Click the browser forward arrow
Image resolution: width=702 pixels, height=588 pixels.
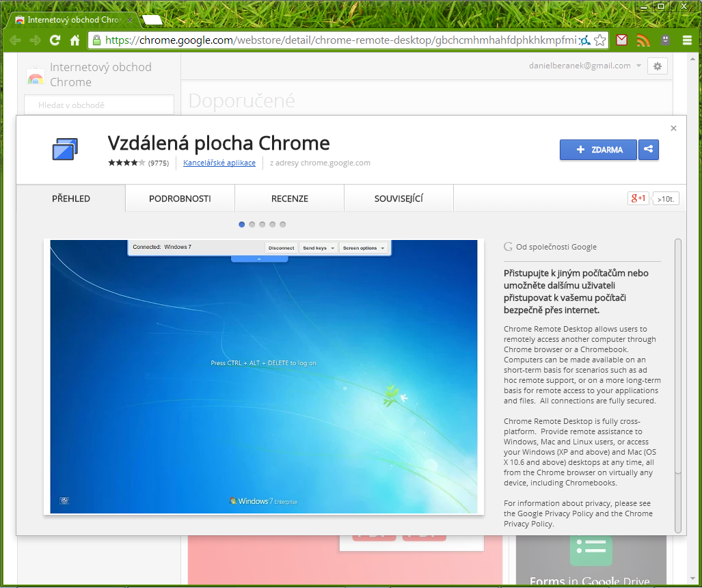[x=35, y=40]
